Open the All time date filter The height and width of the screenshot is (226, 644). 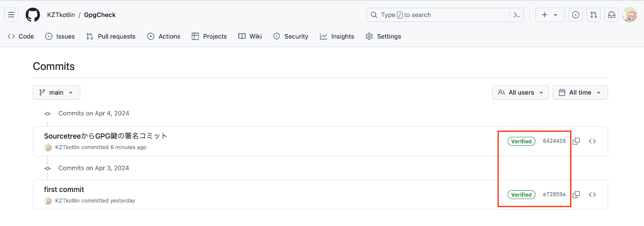pyautogui.click(x=580, y=92)
